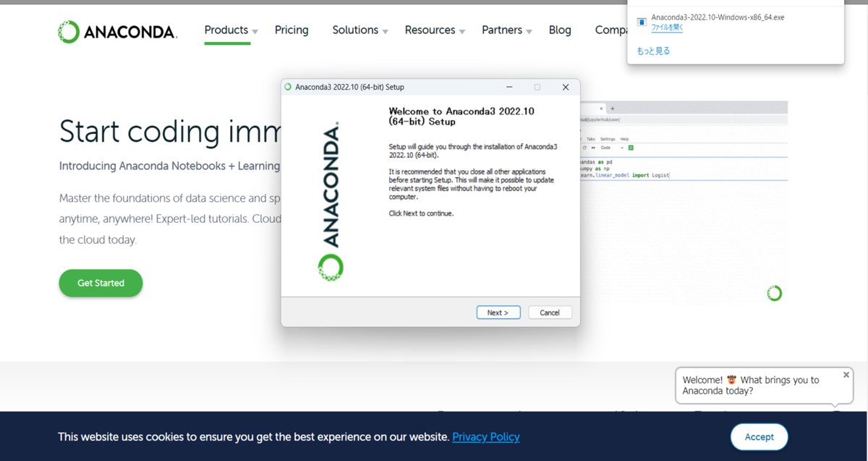Screen dimensions: 868x461
Task: Click the 'Introducing Anaconda Notebooks + Learning' subtitle
Action: click(170, 166)
